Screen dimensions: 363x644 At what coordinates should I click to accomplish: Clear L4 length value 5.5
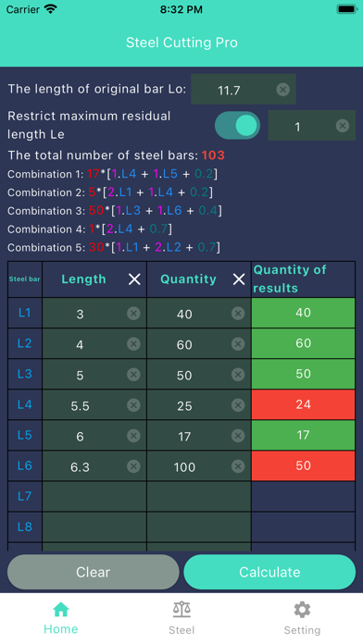[133, 405]
